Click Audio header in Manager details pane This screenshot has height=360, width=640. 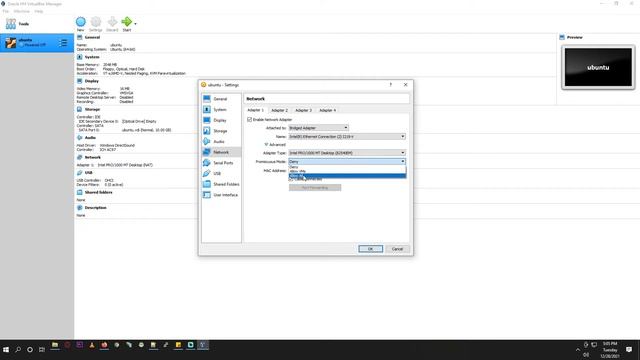click(90, 138)
